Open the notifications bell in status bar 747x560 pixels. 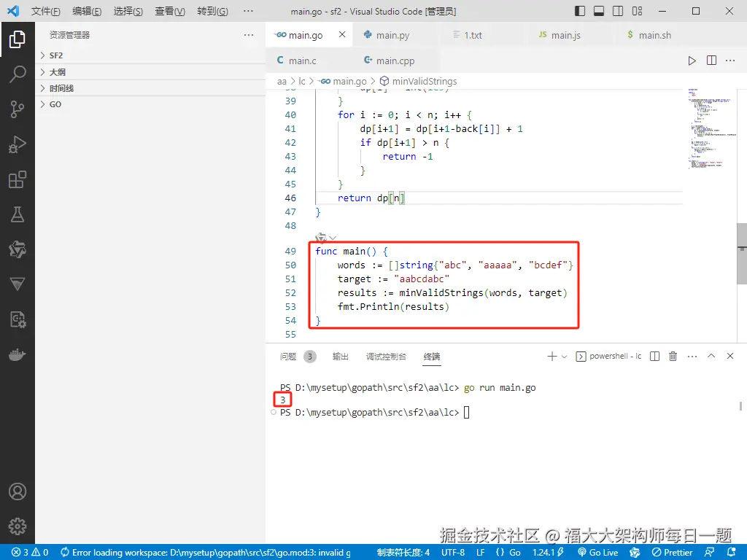tap(732, 553)
